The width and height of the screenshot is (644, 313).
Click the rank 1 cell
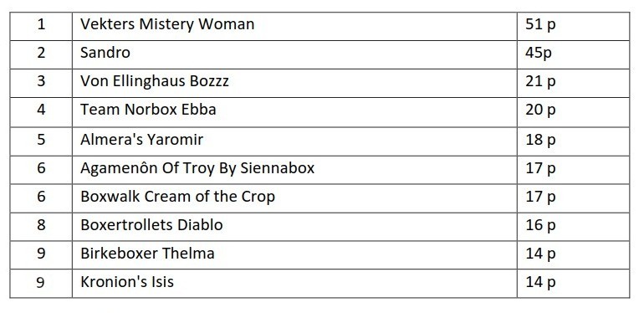[x=41, y=26]
